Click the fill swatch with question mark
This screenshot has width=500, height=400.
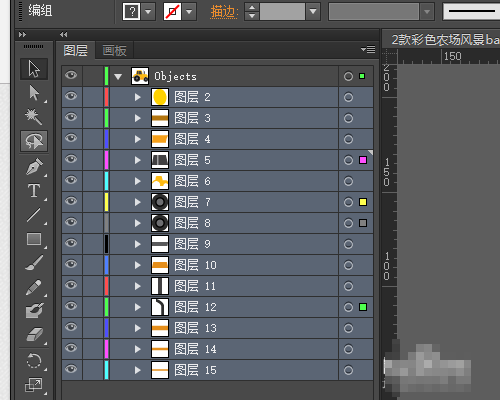(131, 12)
